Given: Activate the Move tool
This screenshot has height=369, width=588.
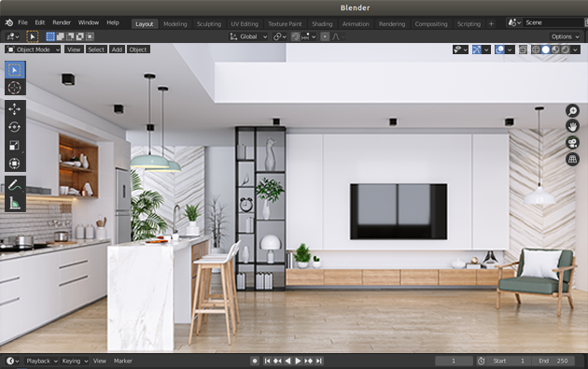Looking at the screenshot, I should pyautogui.click(x=15, y=109).
